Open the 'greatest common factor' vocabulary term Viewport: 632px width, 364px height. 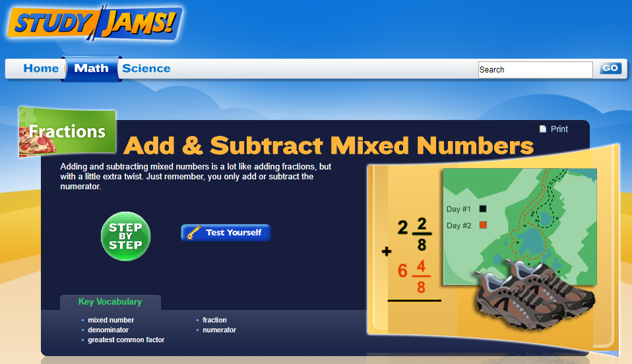coord(126,340)
